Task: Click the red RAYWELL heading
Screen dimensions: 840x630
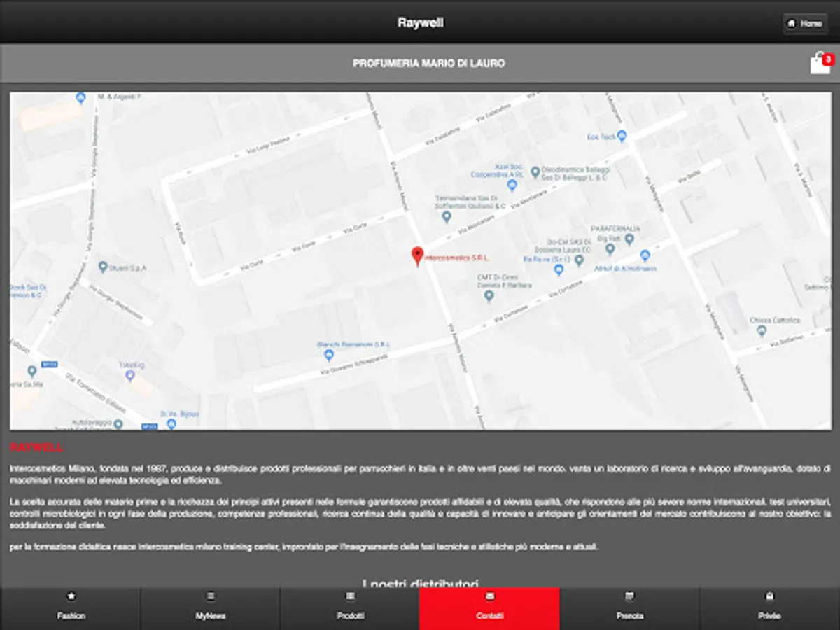Action: click(37, 447)
